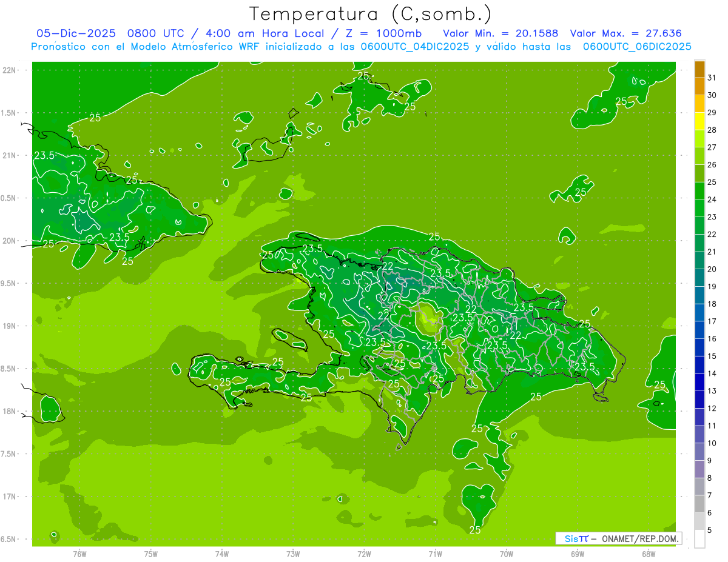This screenshot has height=562, width=728.
Task: Click the '22N' latitude axis label
Action: pyautogui.click(x=9, y=70)
